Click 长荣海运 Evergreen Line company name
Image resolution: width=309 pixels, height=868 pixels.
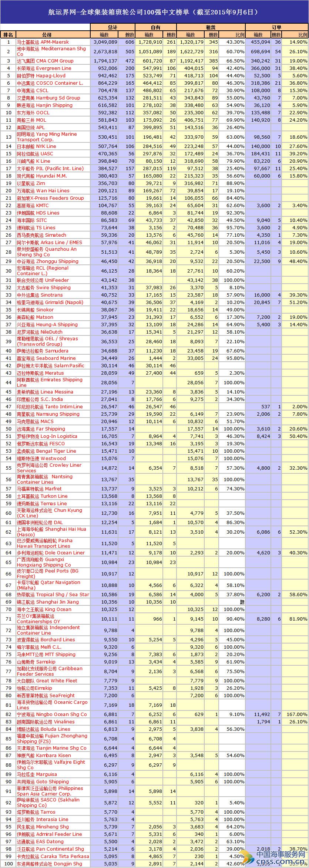[44, 68]
